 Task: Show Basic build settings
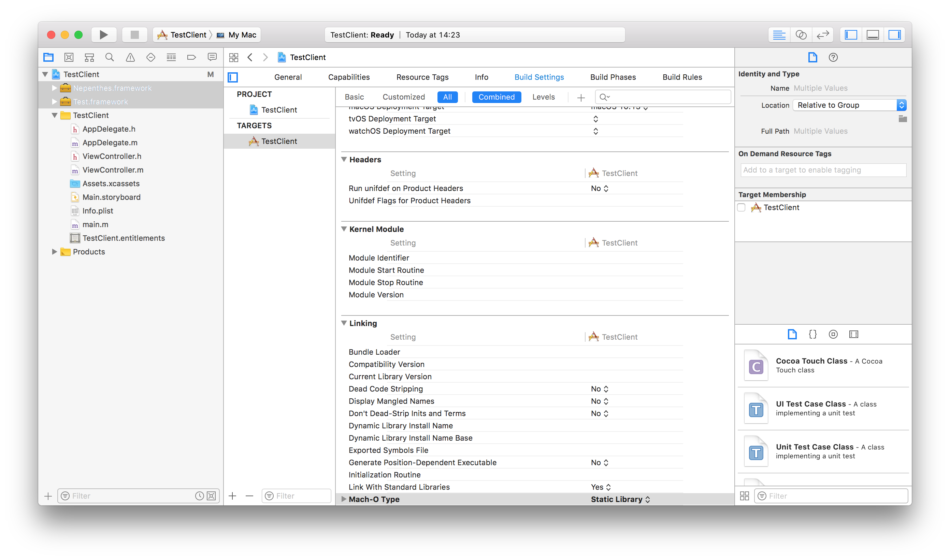(x=354, y=97)
